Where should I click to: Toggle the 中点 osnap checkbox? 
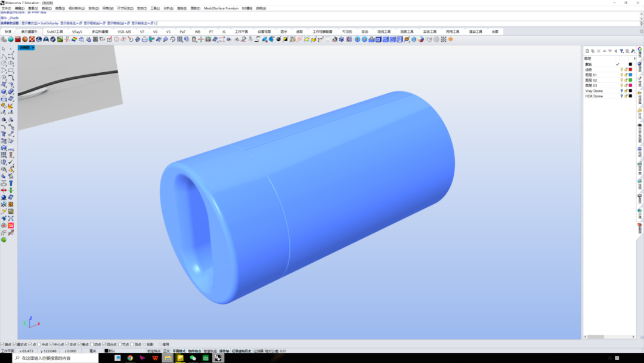tap(39, 344)
